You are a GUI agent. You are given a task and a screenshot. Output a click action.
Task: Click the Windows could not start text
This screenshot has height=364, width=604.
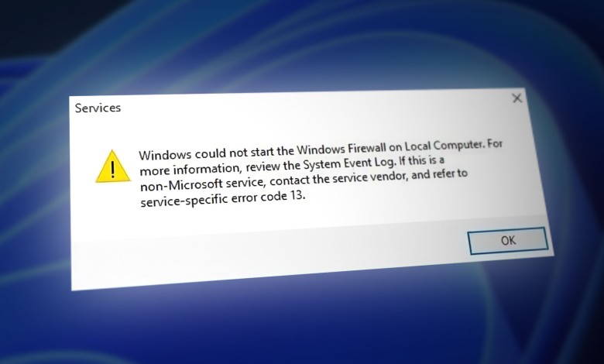click(x=216, y=153)
